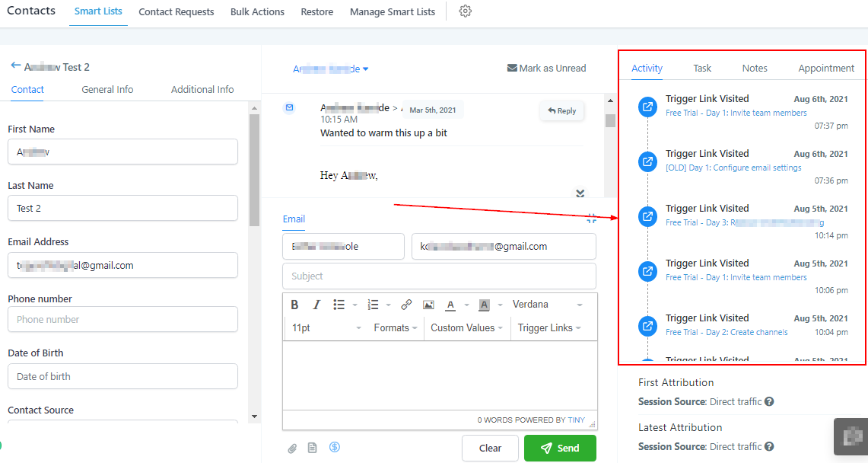Open the Trigger Links dropdown
The image size is (868, 463).
click(549, 327)
